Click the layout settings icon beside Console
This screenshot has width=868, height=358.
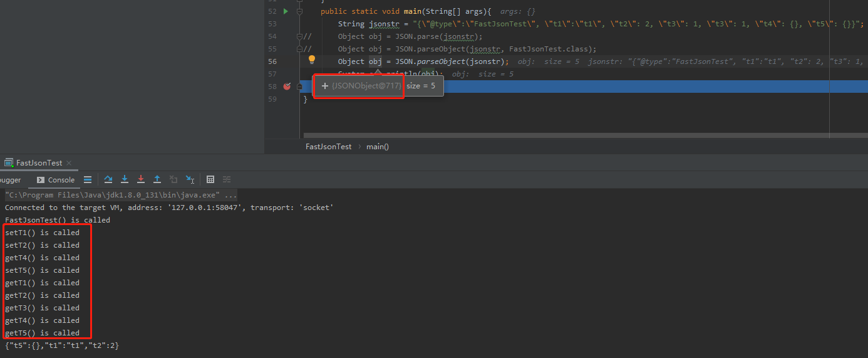(x=88, y=179)
